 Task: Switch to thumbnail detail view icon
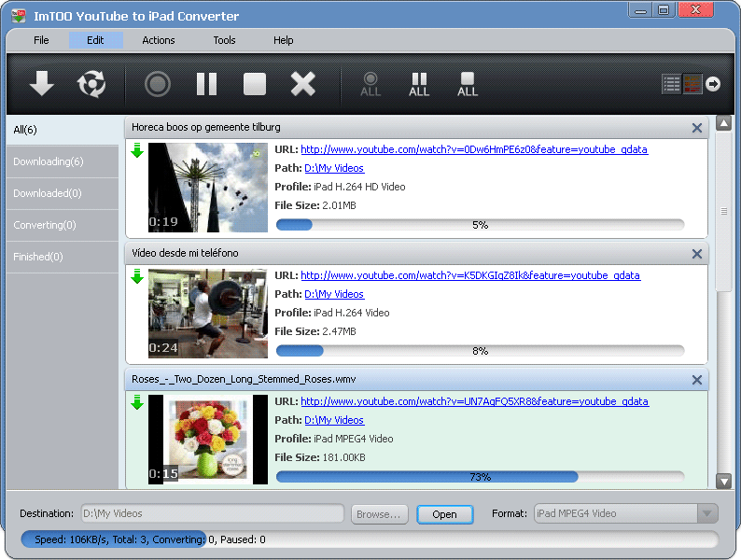point(692,84)
